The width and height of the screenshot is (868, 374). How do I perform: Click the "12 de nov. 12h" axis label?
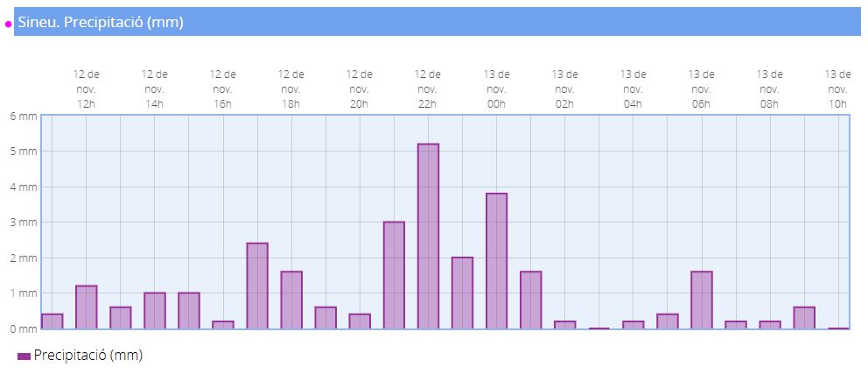86,89
